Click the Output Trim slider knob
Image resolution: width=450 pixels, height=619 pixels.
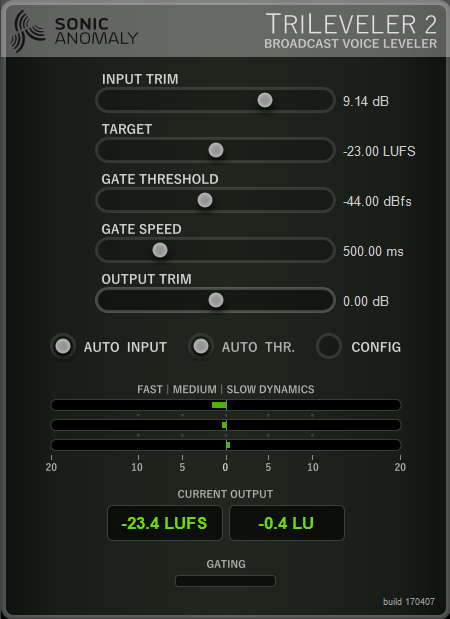pyautogui.click(x=216, y=300)
